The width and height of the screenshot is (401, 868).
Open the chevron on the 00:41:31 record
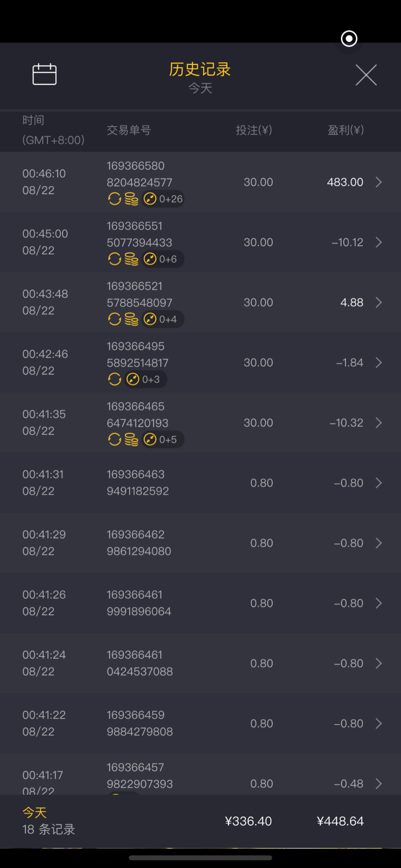pos(379,483)
